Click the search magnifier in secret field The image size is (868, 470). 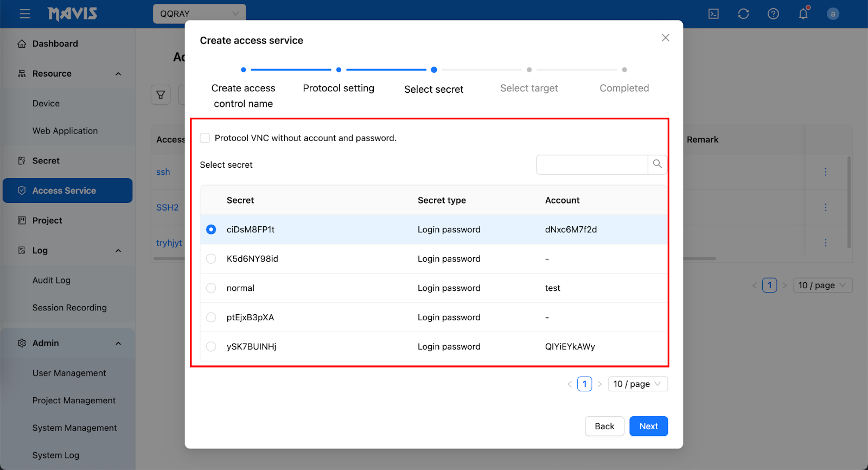tap(657, 164)
